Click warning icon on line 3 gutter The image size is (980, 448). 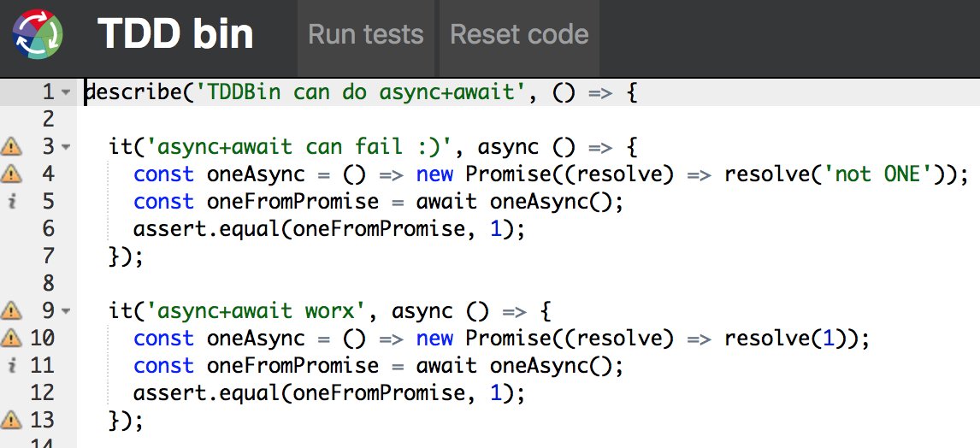click(x=11, y=147)
